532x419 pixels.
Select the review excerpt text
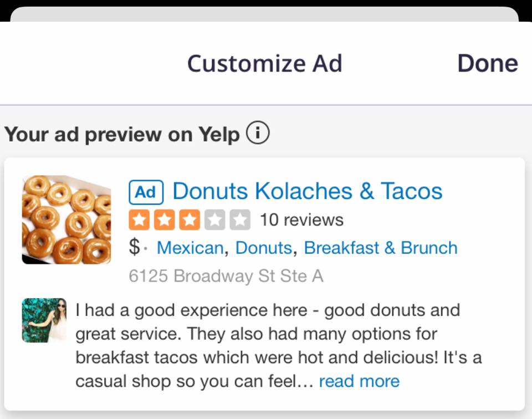coord(278,345)
